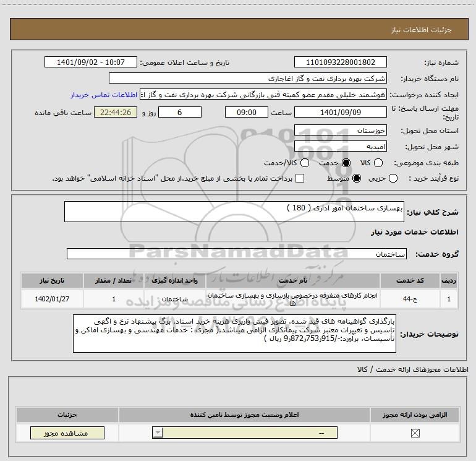The image size is (476, 461).
Task: Click the deadline time field 09:00
Action: [247, 113]
